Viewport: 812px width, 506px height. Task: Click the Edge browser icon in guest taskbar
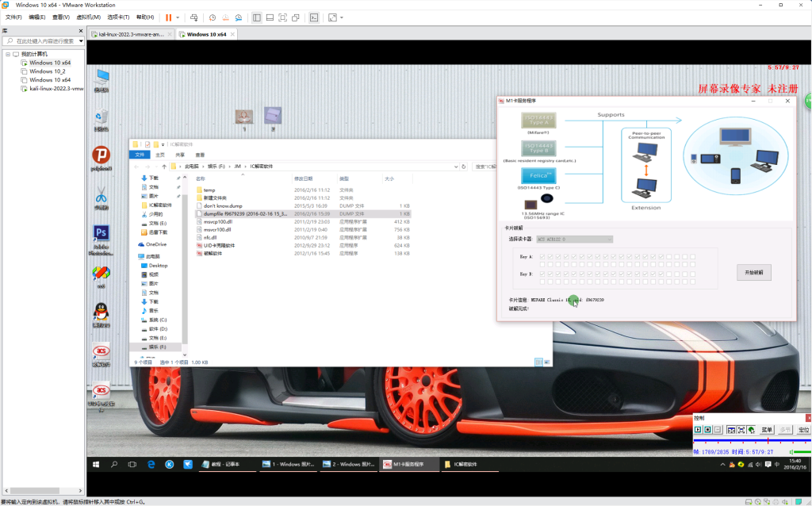[x=151, y=464]
